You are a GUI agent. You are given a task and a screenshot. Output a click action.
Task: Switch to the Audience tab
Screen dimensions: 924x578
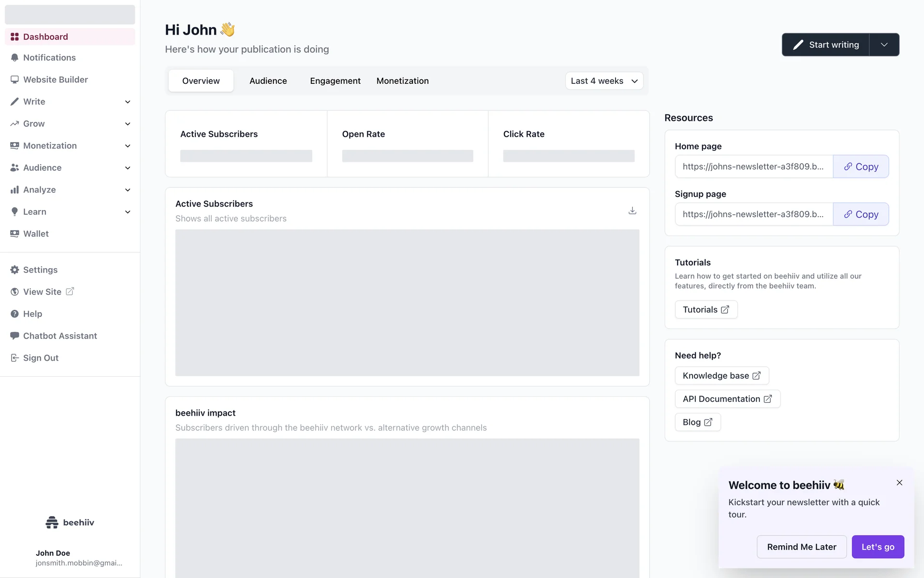268,81
